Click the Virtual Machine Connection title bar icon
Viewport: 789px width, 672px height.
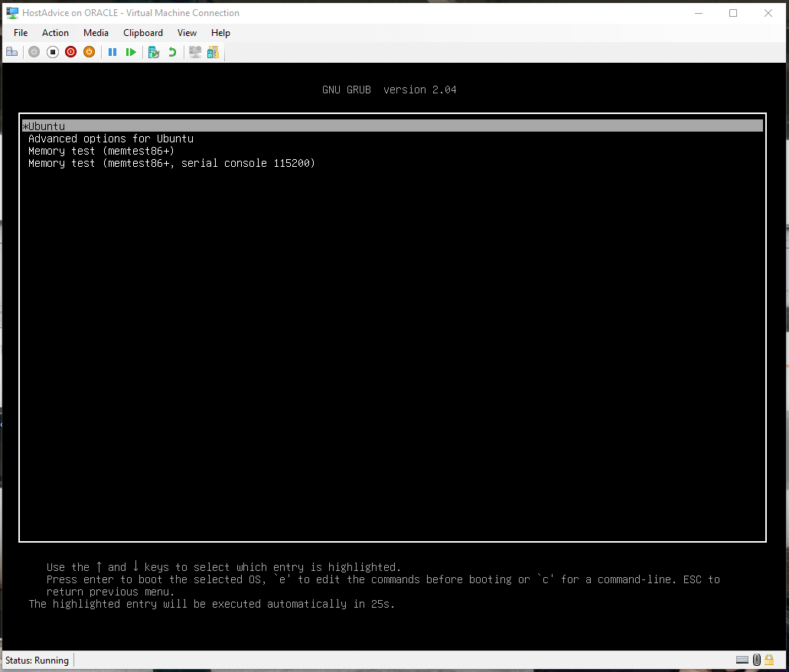[x=12, y=12]
